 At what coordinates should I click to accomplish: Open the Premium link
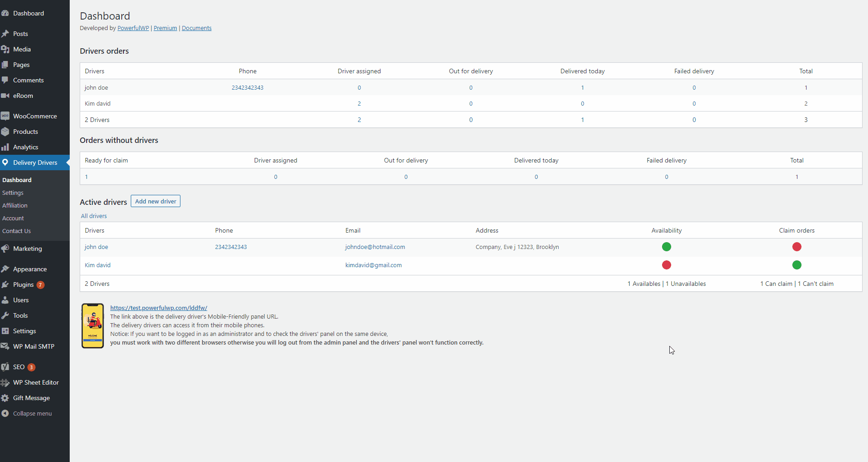pos(165,28)
